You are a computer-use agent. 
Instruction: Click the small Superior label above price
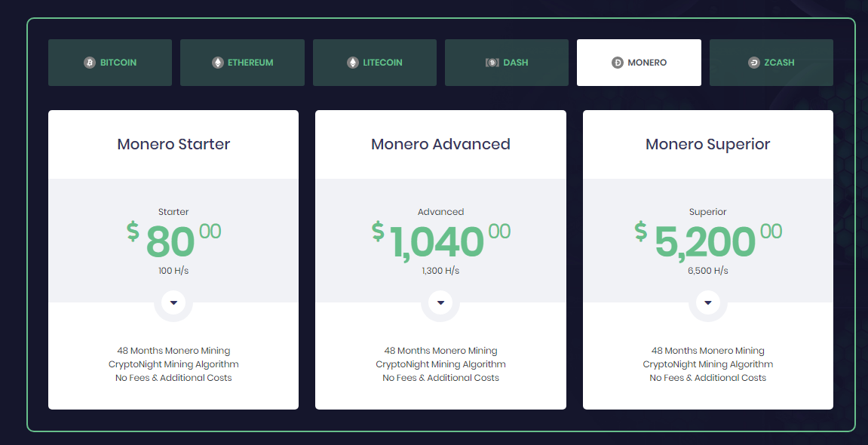point(708,212)
